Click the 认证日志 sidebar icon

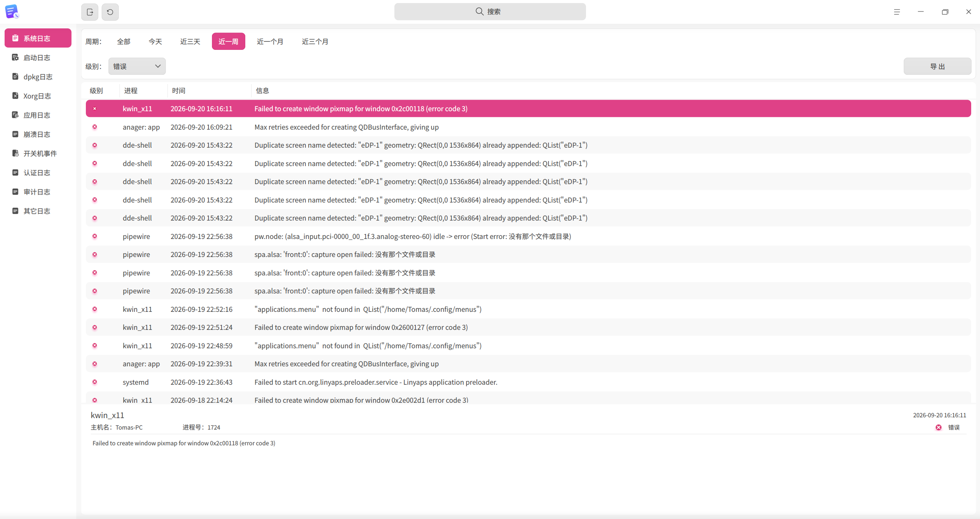click(15, 173)
